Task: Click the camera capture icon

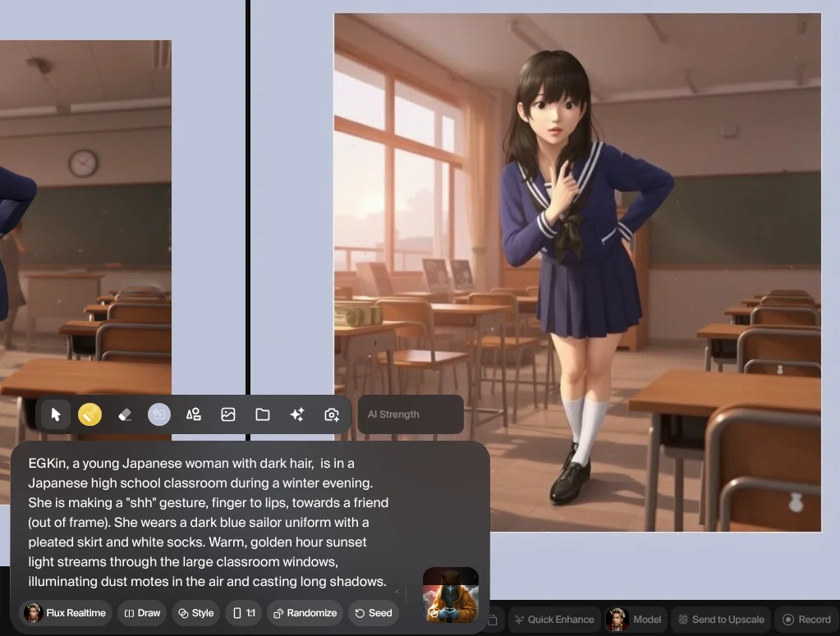Action: coord(332,414)
